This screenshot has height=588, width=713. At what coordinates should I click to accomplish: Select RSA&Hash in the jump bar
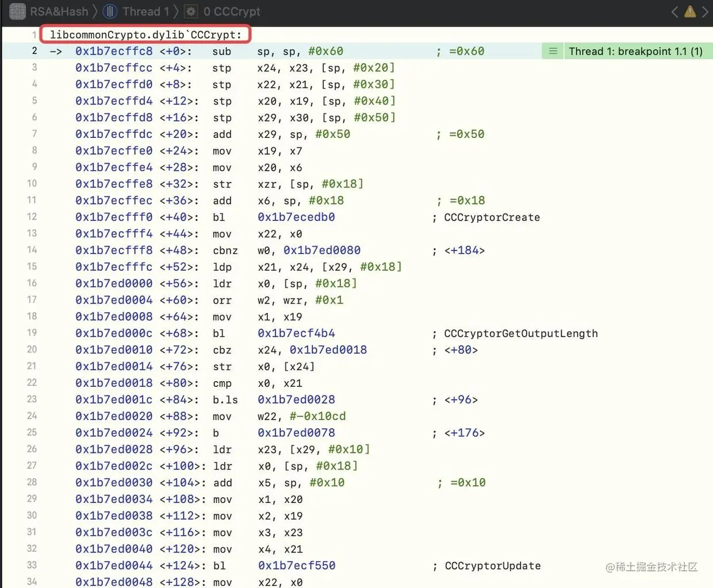point(59,11)
